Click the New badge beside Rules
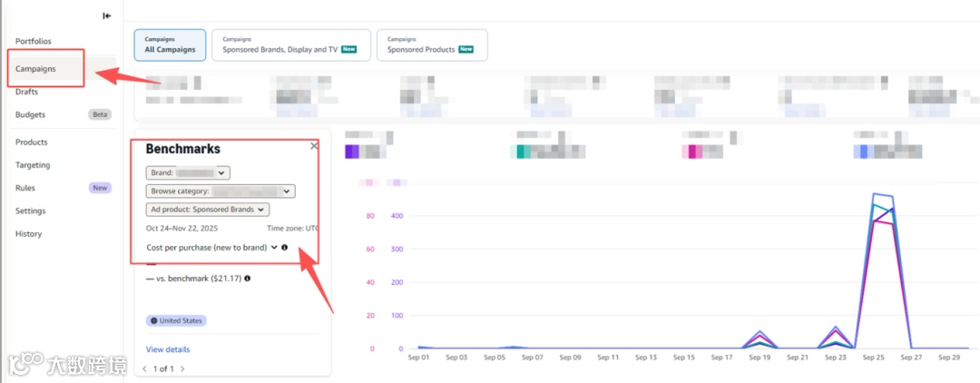Viewport: 980px width, 383px height. tap(100, 188)
